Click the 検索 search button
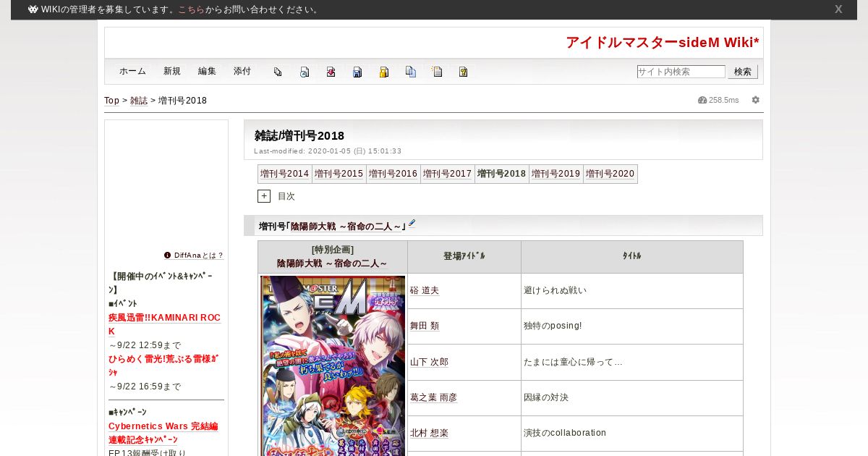The width and height of the screenshot is (868, 456). pyautogui.click(x=743, y=72)
